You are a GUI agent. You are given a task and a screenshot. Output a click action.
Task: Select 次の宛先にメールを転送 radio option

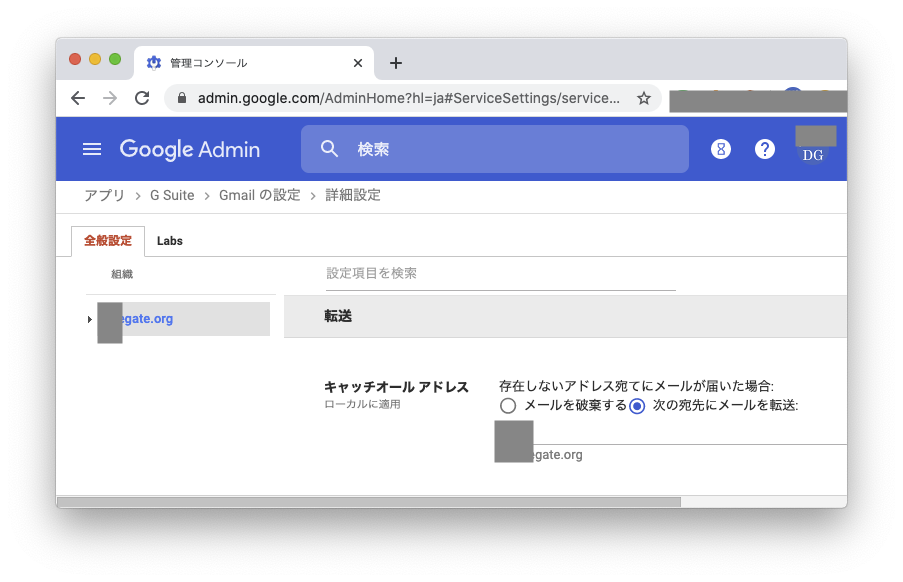(637, 406)
